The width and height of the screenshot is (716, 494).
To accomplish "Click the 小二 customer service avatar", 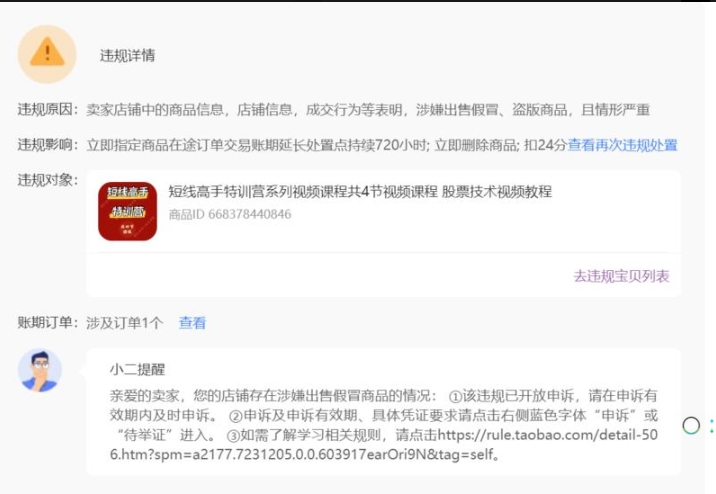I will (x=40, y=371).
